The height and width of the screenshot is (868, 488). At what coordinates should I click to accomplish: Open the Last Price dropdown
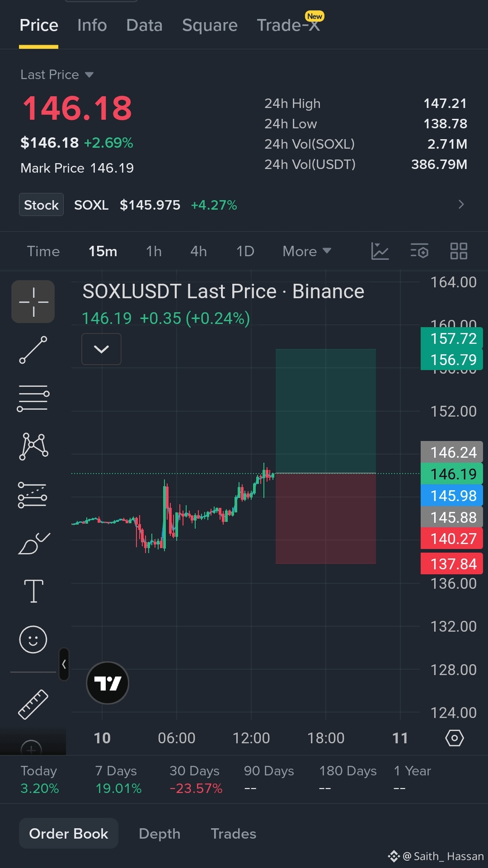coord(57,75)
